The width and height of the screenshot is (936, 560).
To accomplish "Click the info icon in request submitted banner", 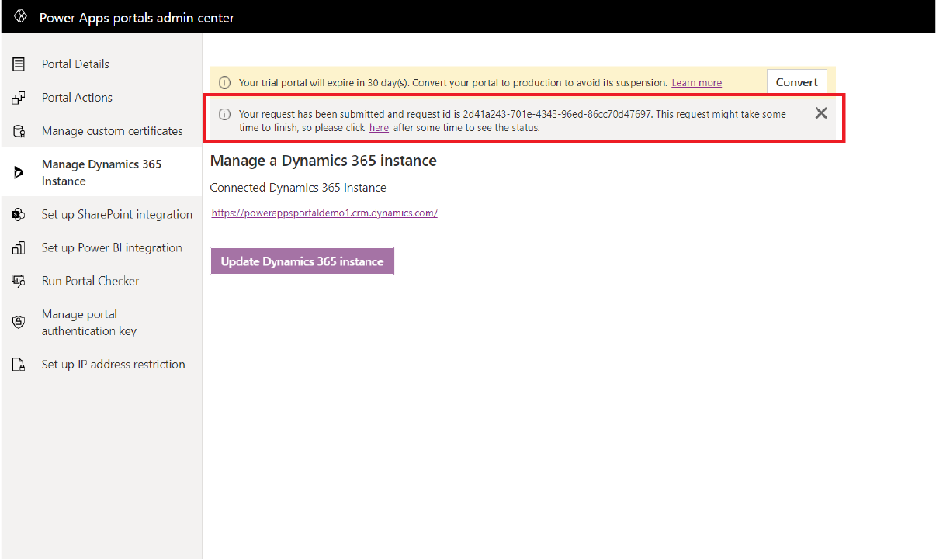I will pyautogui.click(x=224, y=115).
